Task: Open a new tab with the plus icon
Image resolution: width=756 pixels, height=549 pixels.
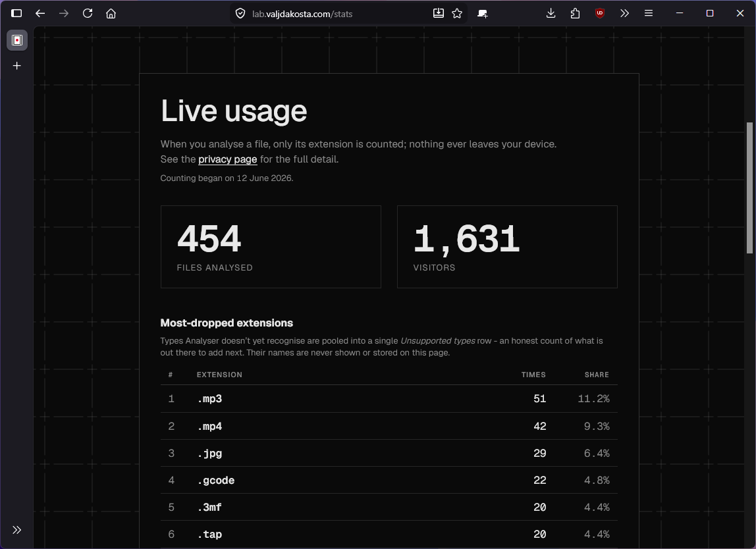Action: tap(17, 66)
